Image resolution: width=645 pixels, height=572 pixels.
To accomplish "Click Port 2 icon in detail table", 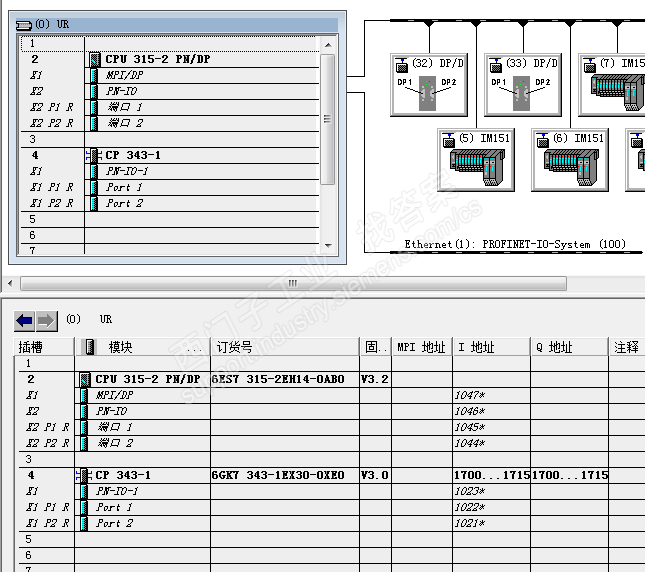I will click(x=84, y=523).
